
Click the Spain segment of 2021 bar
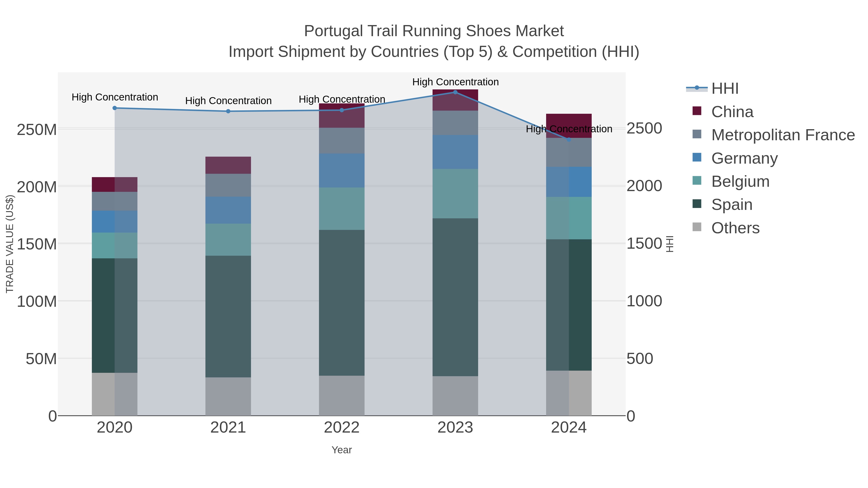pos(228,317)
